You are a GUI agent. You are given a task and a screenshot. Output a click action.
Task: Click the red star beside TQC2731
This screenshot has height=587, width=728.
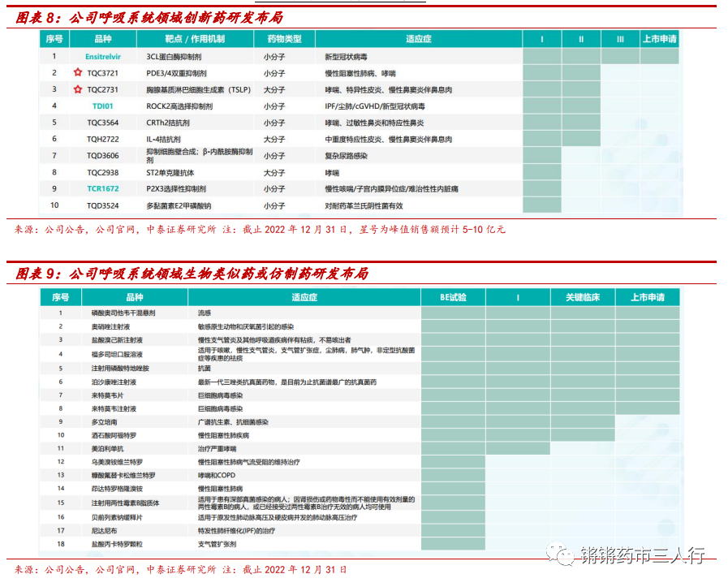(x=78, y=89)
